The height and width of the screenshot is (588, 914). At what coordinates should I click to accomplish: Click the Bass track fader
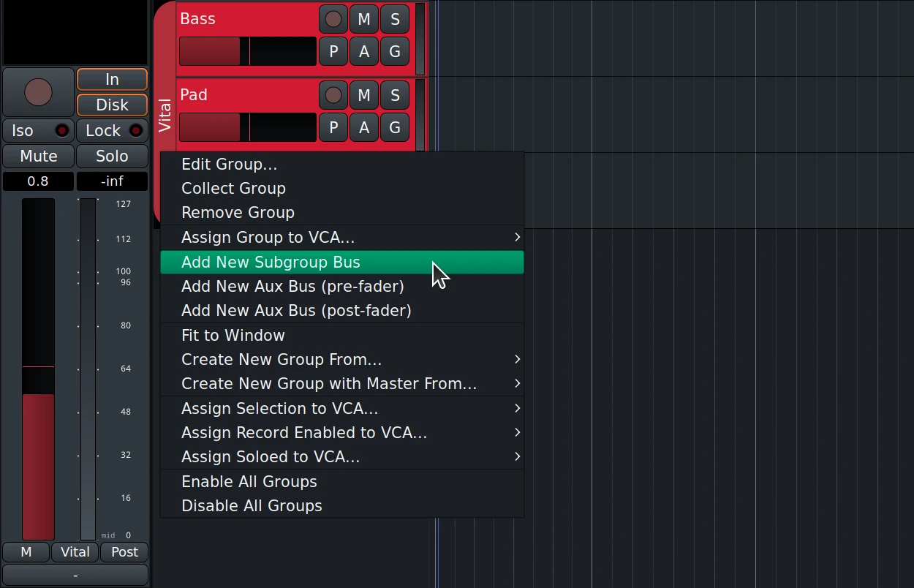click(x=248, y=51)
